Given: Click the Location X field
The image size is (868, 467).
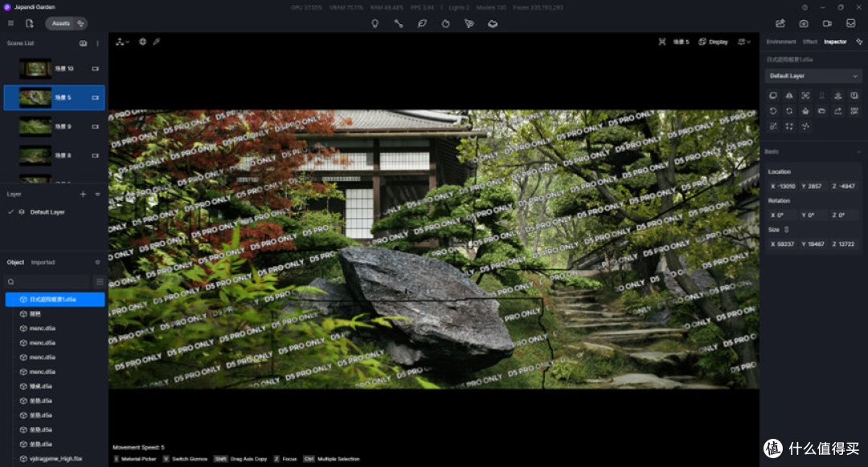Looking at the screenshot, I should (783, 186).
